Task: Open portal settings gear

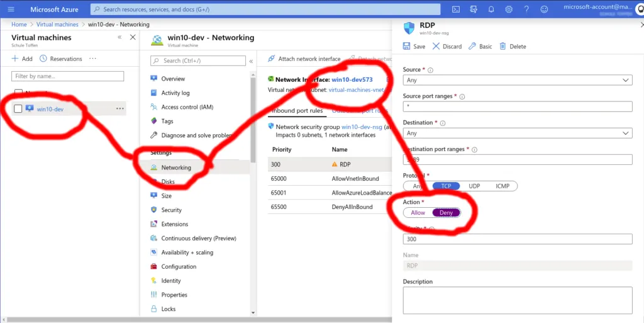Action: tap(509, 9)
